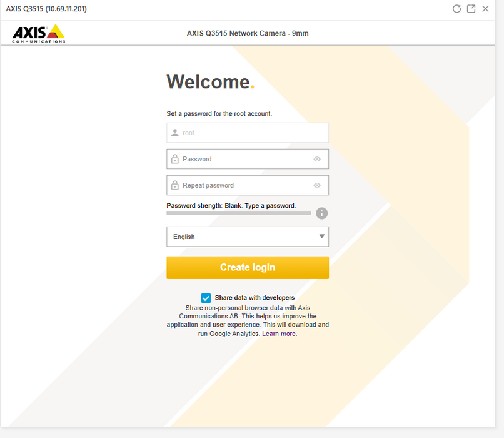The image size is (504, 438).
Task: Click 'AXIS Q3515 (10.69.11.201)' title text
Action: 46,9
